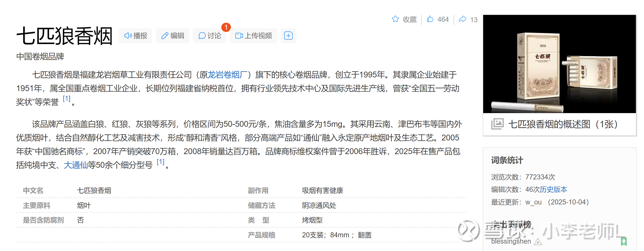
Task: Click the 收藏 favorite label
Action: (410, 19)
